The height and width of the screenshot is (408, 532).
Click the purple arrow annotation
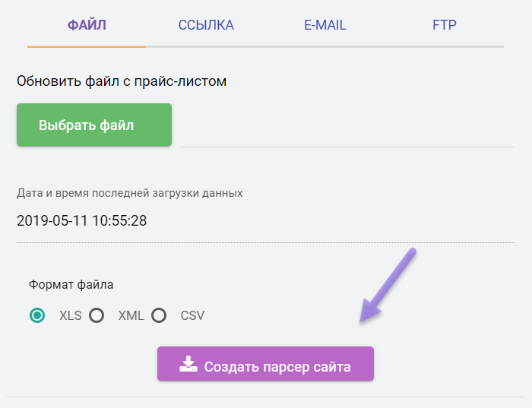pyautogui.click(x=388, y=286)
